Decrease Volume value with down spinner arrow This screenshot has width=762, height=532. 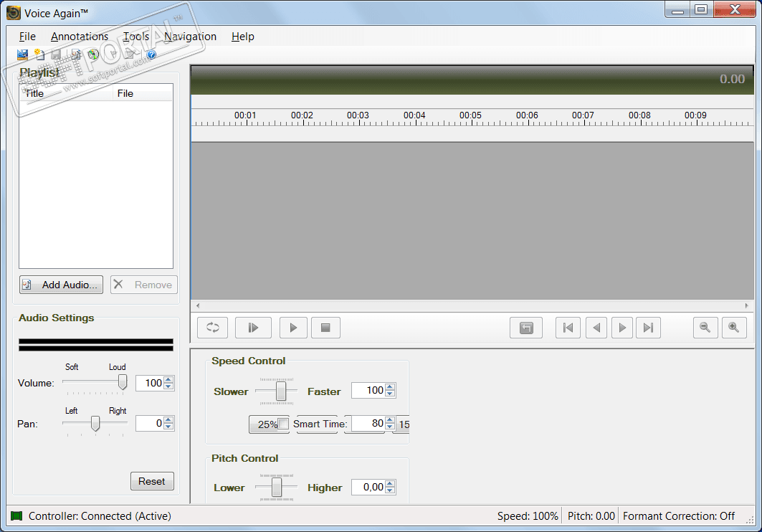168,386
